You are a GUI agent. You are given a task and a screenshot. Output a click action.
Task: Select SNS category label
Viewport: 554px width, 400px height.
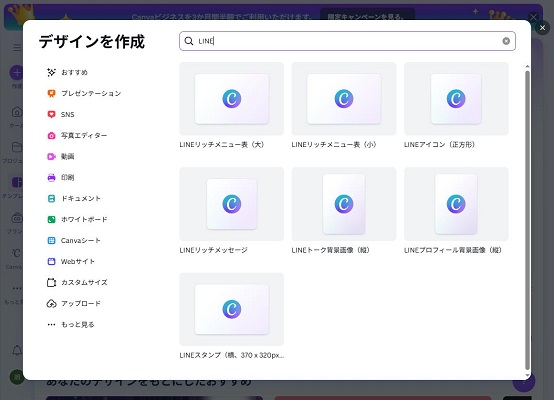click(67, 114)
